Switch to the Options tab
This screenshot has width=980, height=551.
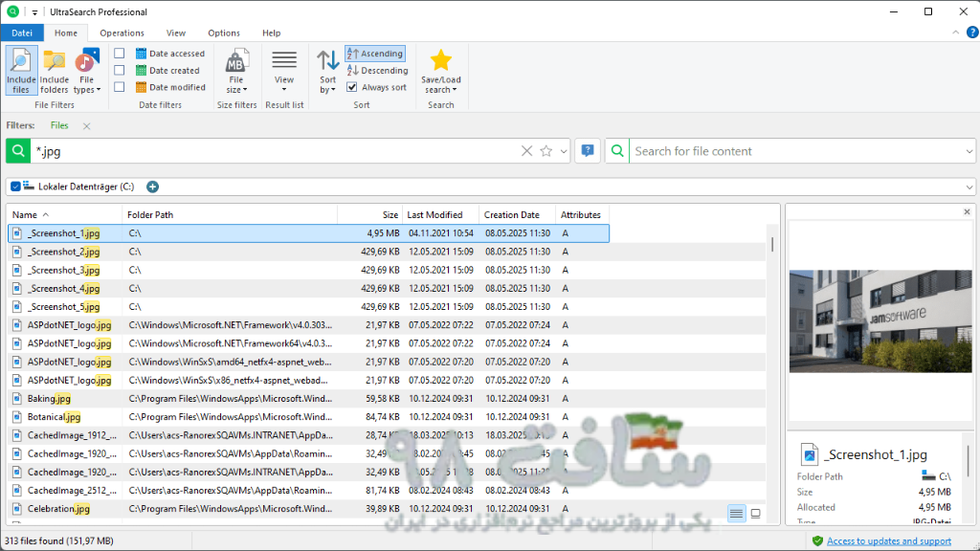224,33
